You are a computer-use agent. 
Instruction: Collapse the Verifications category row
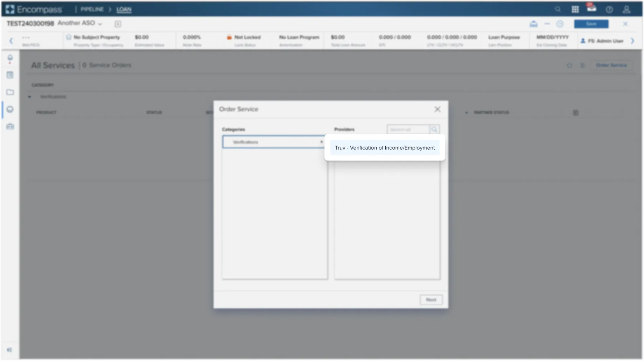(30, 97)
